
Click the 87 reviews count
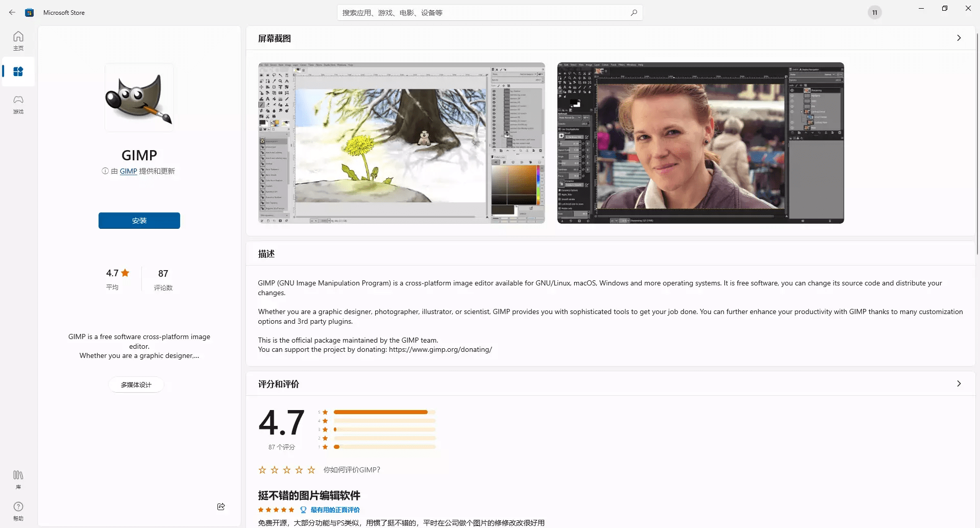point(163,274)
